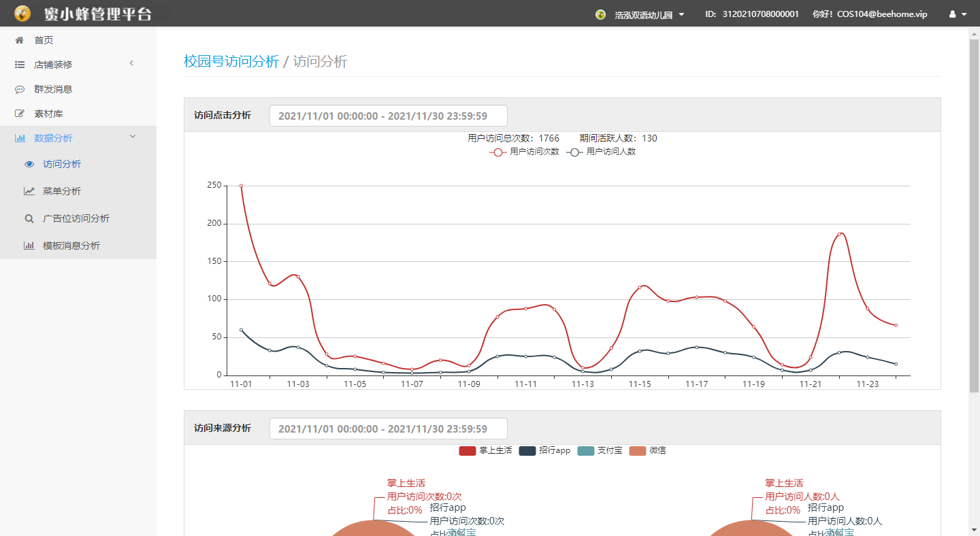The image size is (980, 536).
Task: Click the 250 y-axis label
Action: (214, 185)
